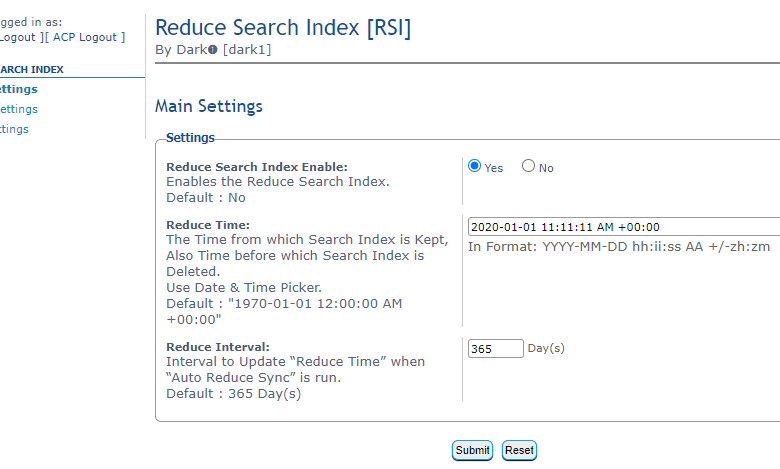Image resolution: width=780 pixels, height=469 pixels.
Task: Click the Reduce Search Index [RSI] title
Action: [x=283, y=27]
